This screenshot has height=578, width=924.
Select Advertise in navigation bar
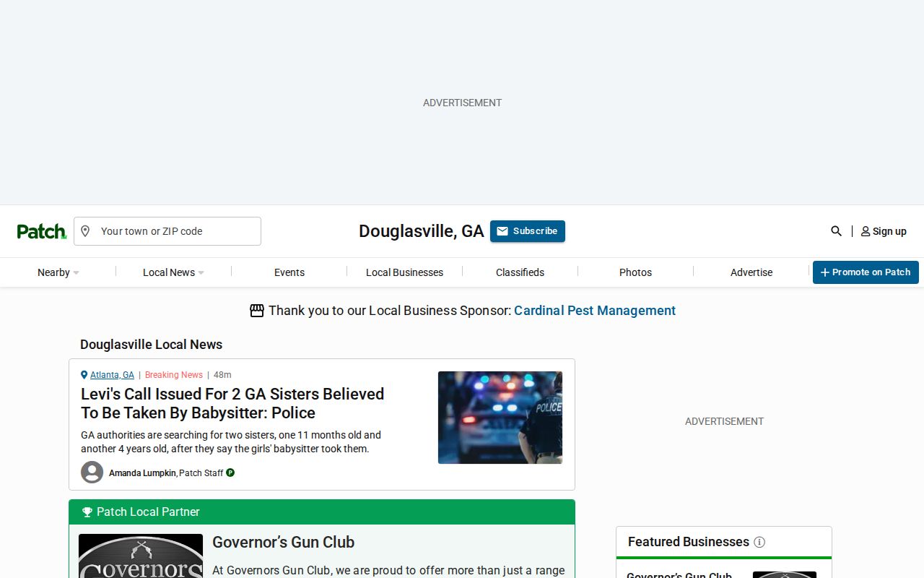pyautogui.click(x=751, y=272)
